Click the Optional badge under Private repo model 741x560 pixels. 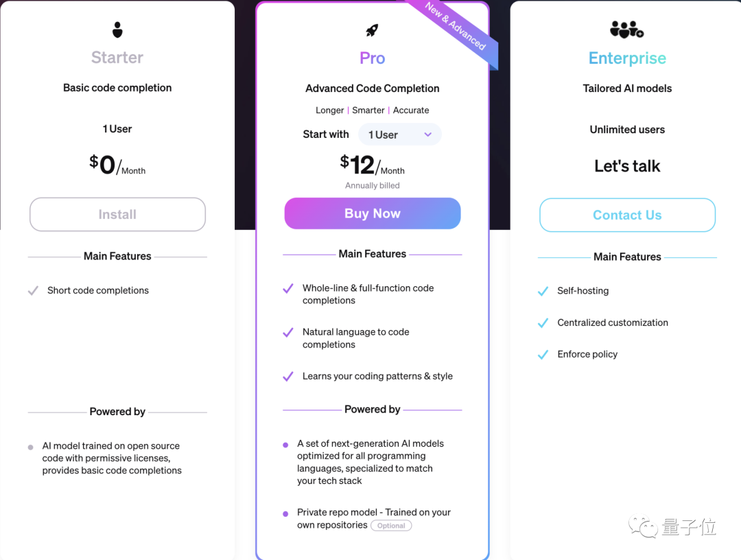point(391,525)
